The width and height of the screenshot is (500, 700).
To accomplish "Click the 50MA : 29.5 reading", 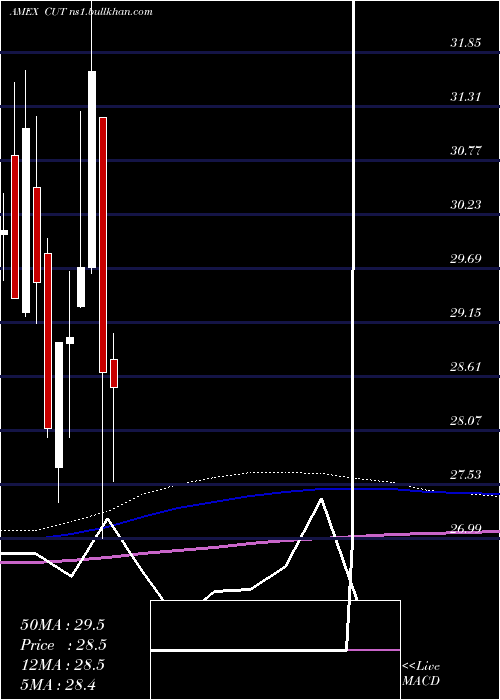I will 62,625.
